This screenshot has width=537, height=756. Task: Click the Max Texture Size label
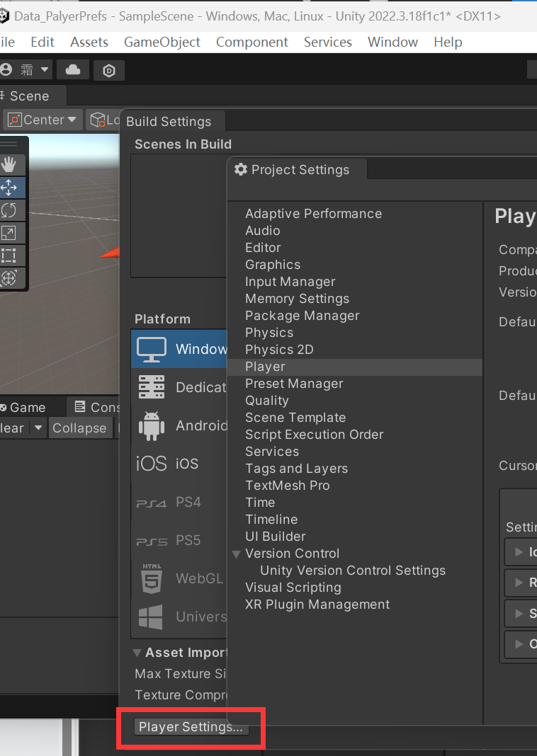tap(181, 674)
